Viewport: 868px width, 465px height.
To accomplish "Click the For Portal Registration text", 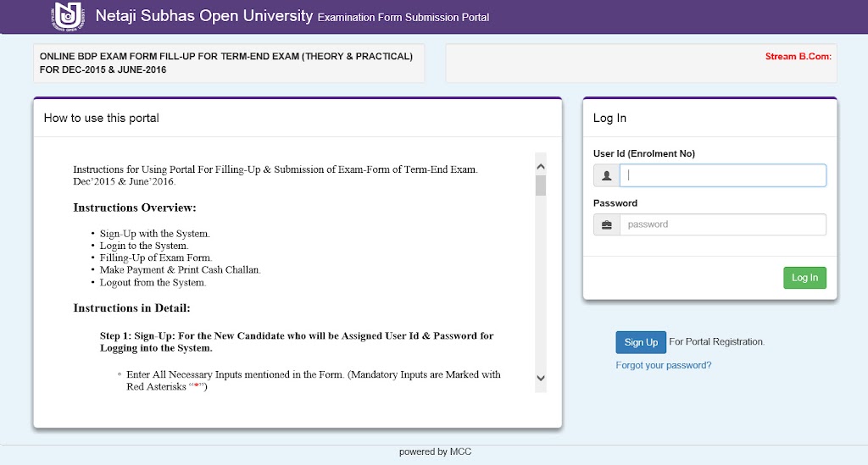I will click(x=716, y=341).
